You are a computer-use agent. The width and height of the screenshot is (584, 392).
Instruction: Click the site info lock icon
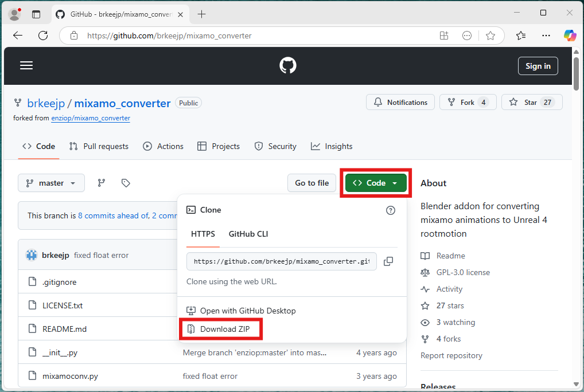pyautogui.click(x=74, y=36)
